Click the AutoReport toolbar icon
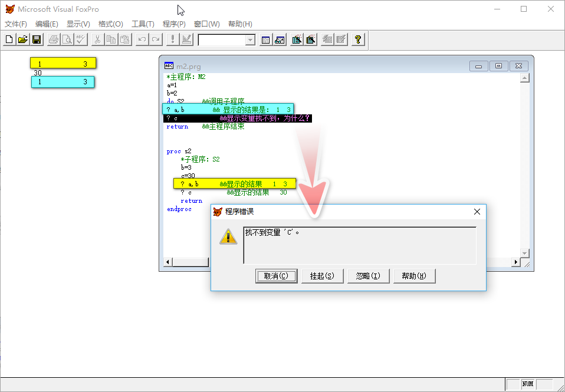Screen dimensions: 565x392 point(341,39)
